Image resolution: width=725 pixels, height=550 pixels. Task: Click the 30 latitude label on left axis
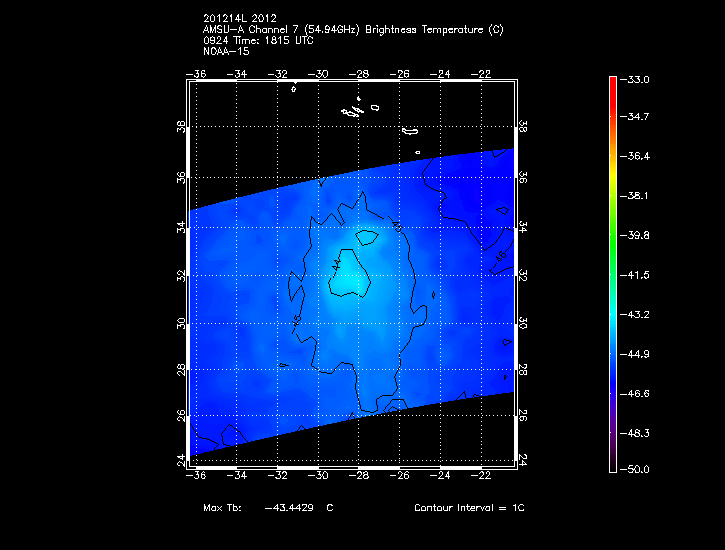[x=181, y=324]
